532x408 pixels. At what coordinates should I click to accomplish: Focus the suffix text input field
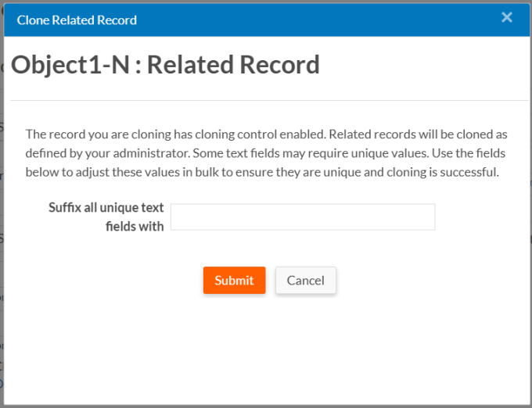[302, 217]
